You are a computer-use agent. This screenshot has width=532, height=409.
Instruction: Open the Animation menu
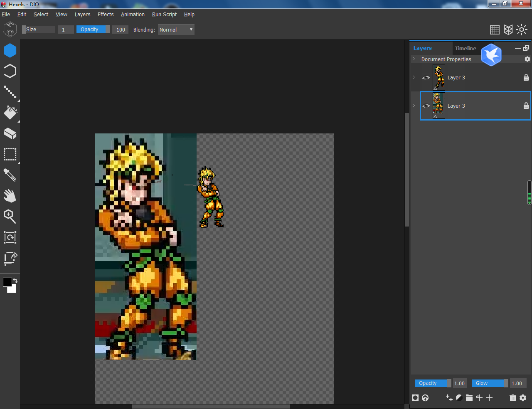(x=133, y=14)
